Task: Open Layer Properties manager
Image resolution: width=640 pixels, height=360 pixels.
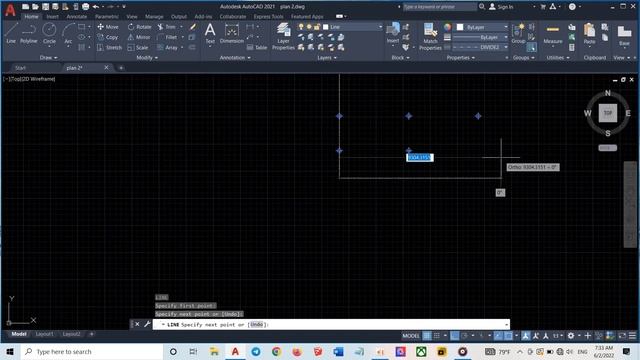Action: (x=283, y=36)
